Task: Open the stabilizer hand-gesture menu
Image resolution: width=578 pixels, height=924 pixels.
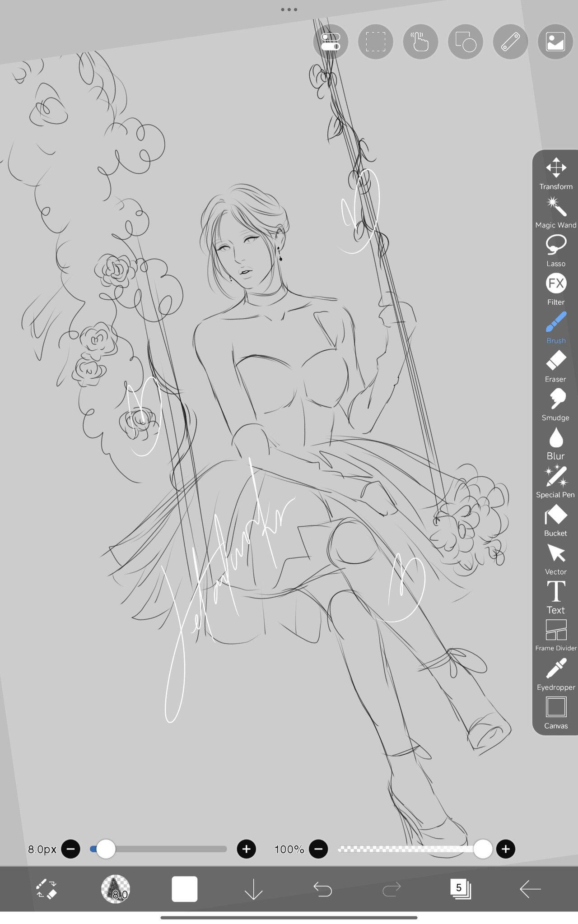Action: 420,42
